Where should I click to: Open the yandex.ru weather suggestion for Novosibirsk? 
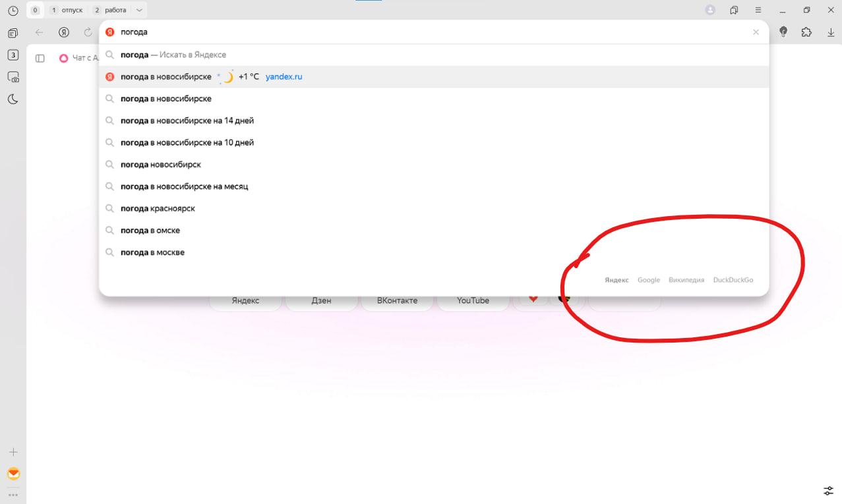(x=434, y=76)
